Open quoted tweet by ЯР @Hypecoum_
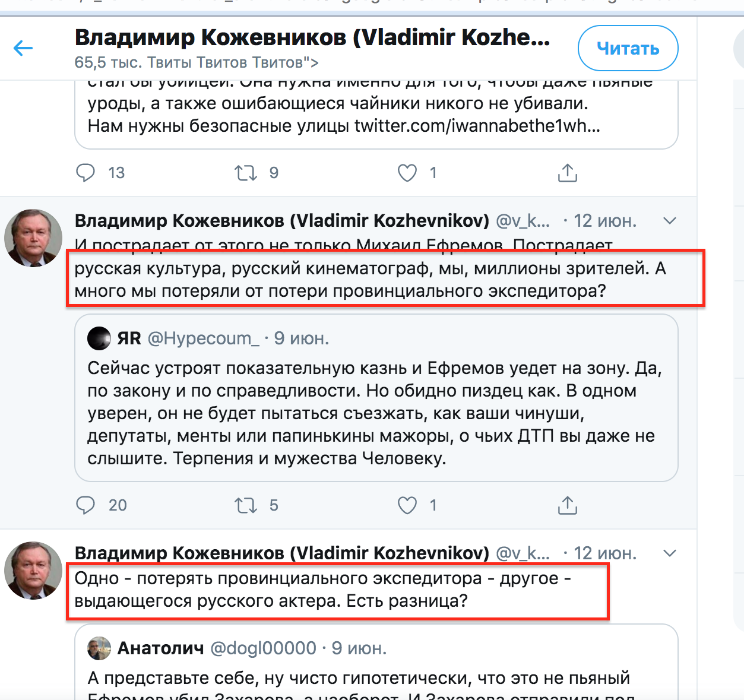This screenshot has height=700, width=744. [376, 413]
